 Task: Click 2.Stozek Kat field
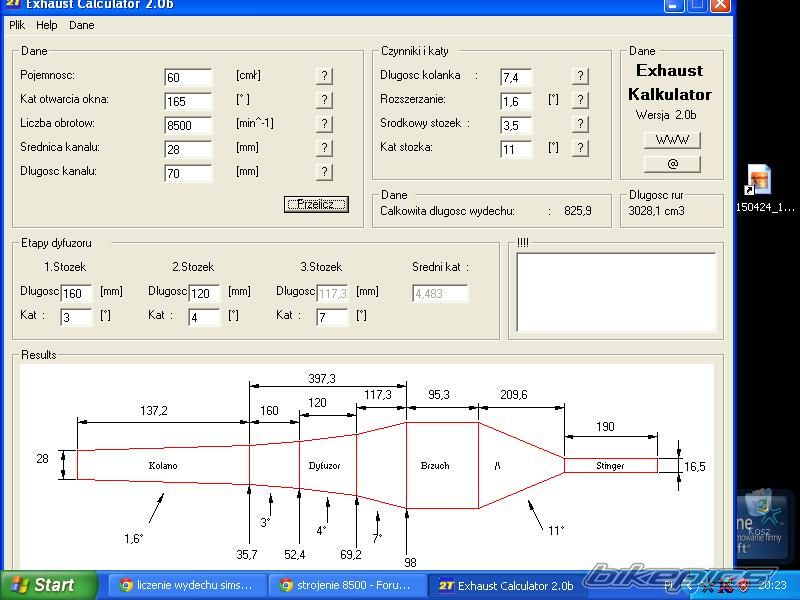204,317
